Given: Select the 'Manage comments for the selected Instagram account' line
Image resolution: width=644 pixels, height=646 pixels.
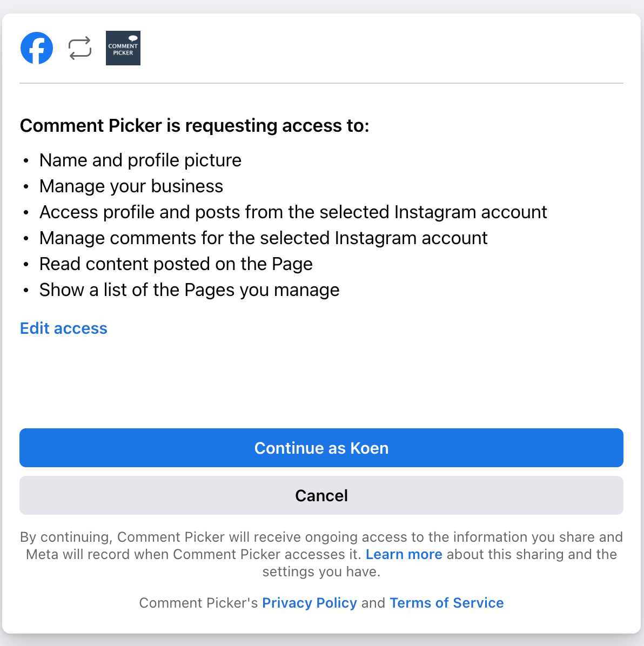Looking at the screenshot, I should click(x=263, y=238).
